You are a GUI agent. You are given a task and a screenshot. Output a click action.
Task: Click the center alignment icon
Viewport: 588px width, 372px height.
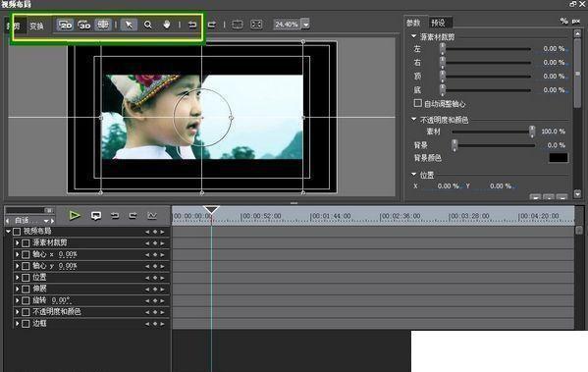click(x=237, y=25)
